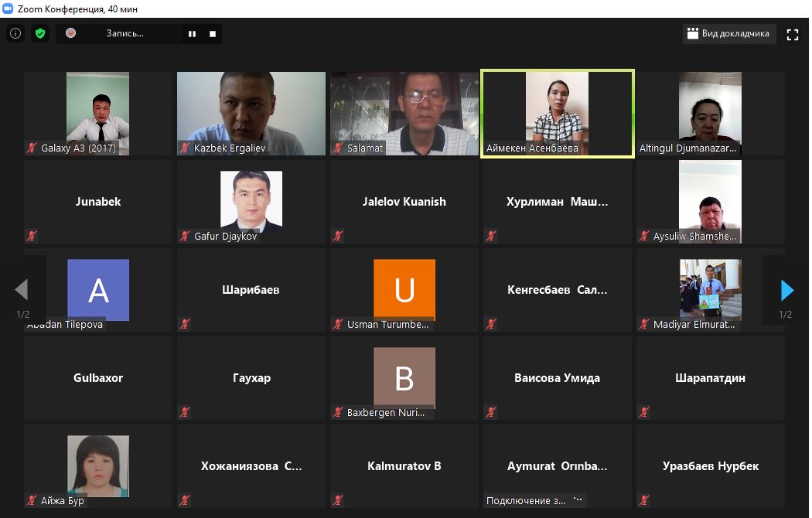Screen dimensions: 812x518
Task: Switch to speaker view (Вид докладчика)
Action: pos(728,34)
